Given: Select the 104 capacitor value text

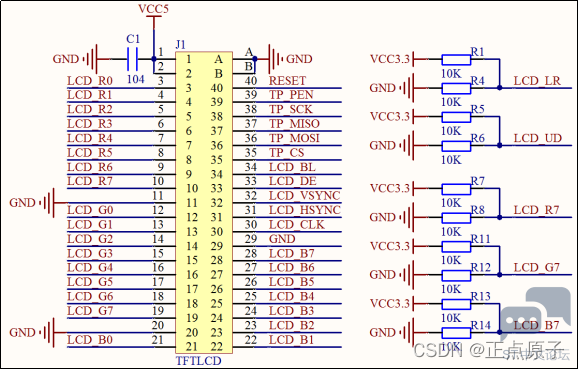Looking at the screenshot, I should click(x=136, y=79).
